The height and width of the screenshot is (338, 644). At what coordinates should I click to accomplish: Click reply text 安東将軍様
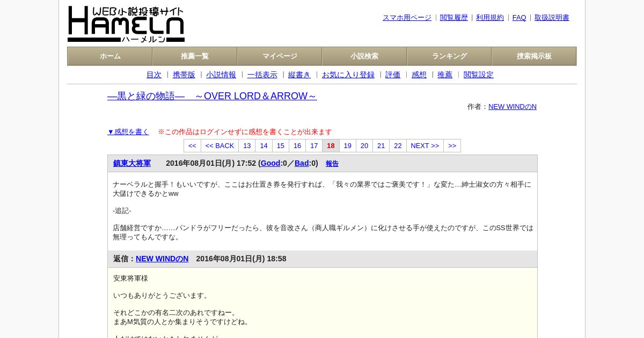pos(130,278)
